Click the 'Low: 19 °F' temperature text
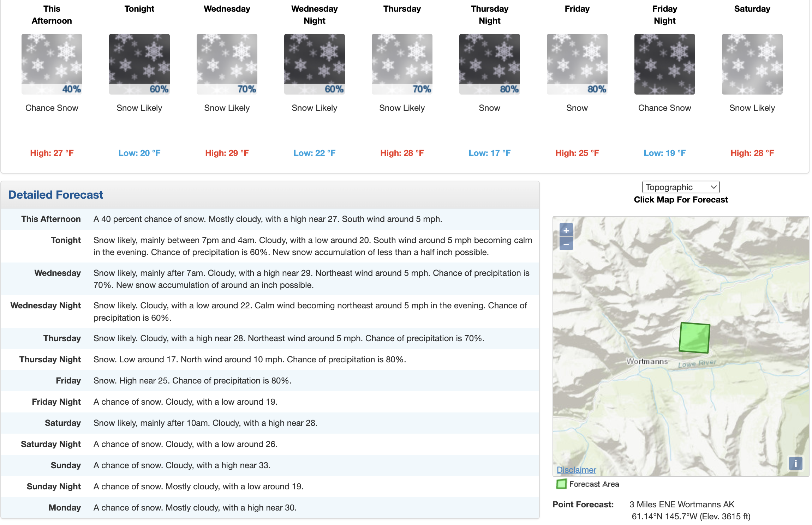812x525 pixels. 665,153
